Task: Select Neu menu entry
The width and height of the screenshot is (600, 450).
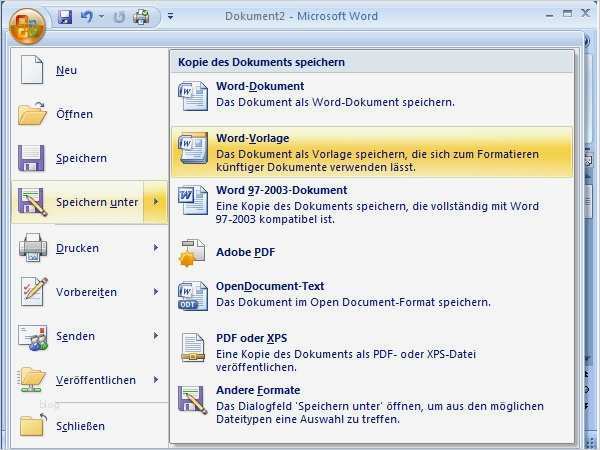Action: (x=90, y=70)
